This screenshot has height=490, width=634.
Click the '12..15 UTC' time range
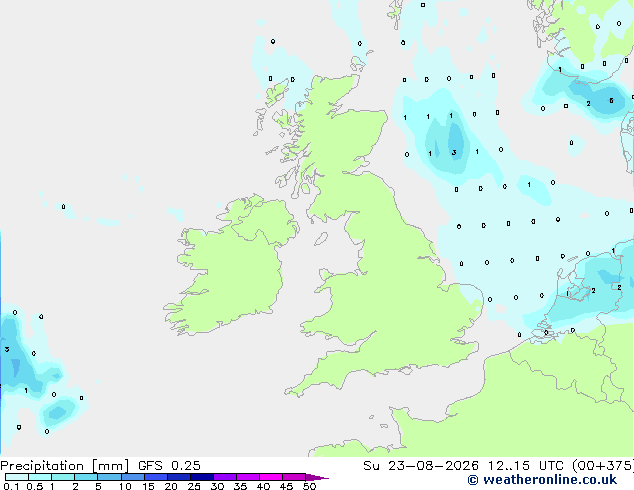pos(526,466)
